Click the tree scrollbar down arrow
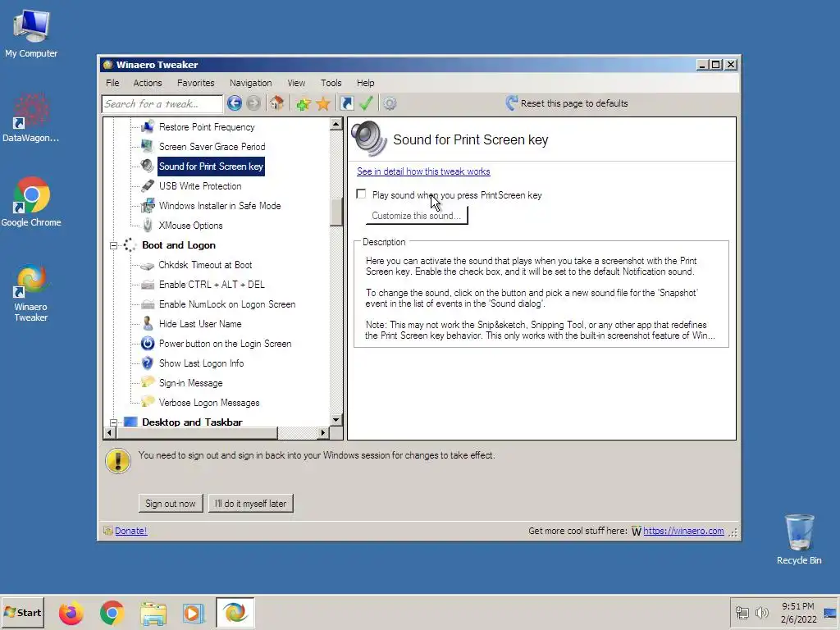 click(x=336, y=420)
